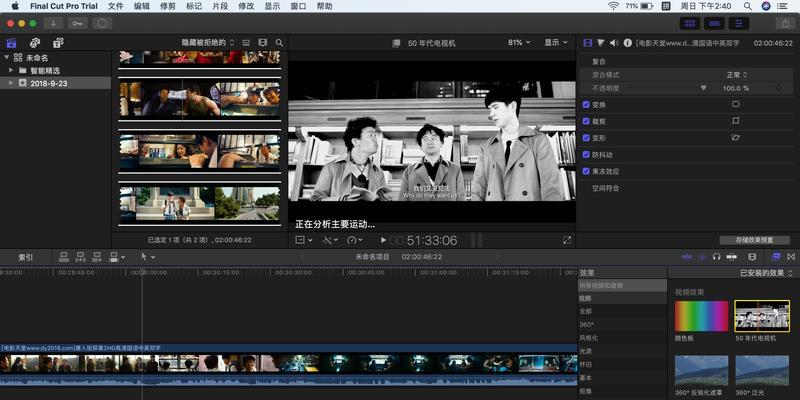Toggle timeline snapping icon
The height and width of the screenshot is (400, 800).
coord(731,257)
